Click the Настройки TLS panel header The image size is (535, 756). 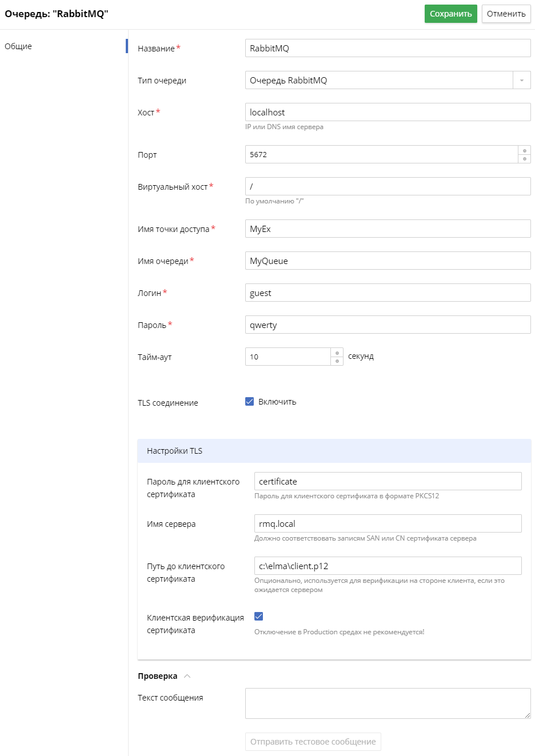tap(334, 451)
